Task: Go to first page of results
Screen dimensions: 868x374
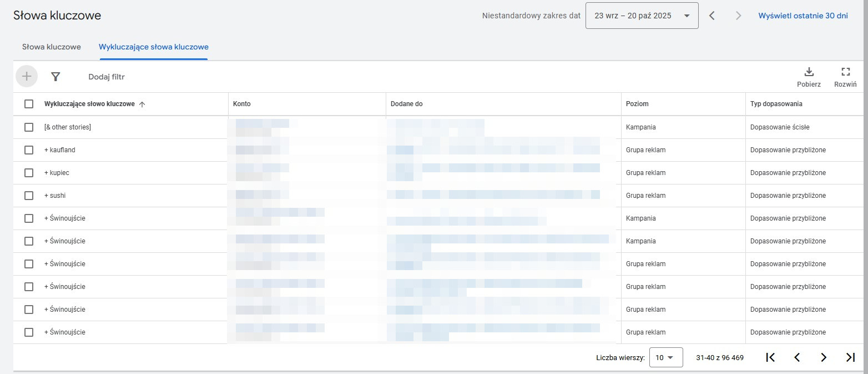Action: pyautogui.click(x=770, y=357)
